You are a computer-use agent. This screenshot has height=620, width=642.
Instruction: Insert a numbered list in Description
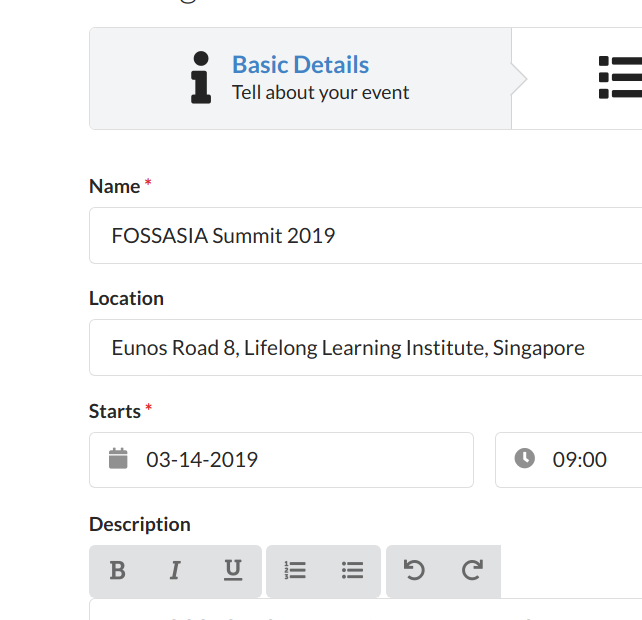[x=295, y=570]
